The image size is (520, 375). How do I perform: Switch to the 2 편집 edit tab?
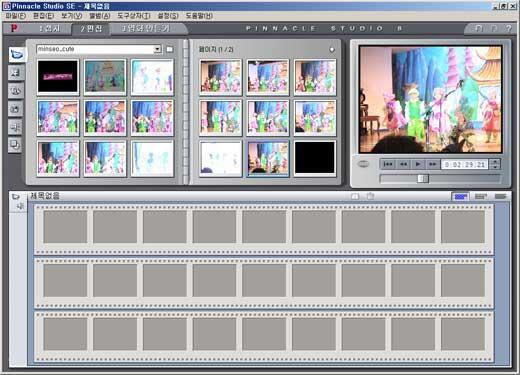pos(91,29)
